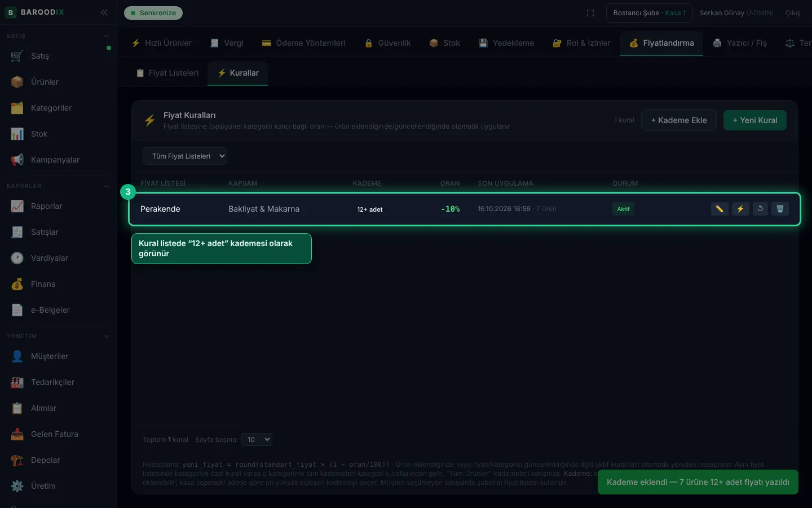Open Finans in the sidebar
This screenshot has width=812, height=508.
pos(59,284)
